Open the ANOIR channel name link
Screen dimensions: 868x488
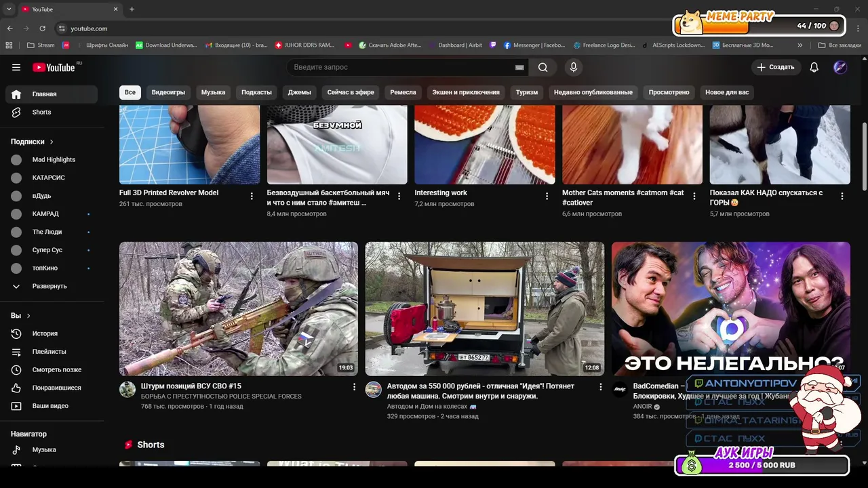(x=642, y=407)
